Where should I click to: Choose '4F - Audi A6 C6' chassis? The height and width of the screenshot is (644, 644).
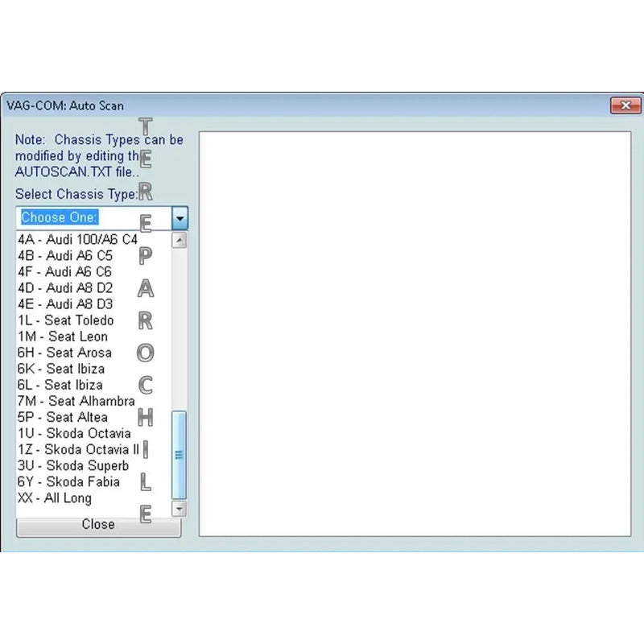(x=93, y=271)
